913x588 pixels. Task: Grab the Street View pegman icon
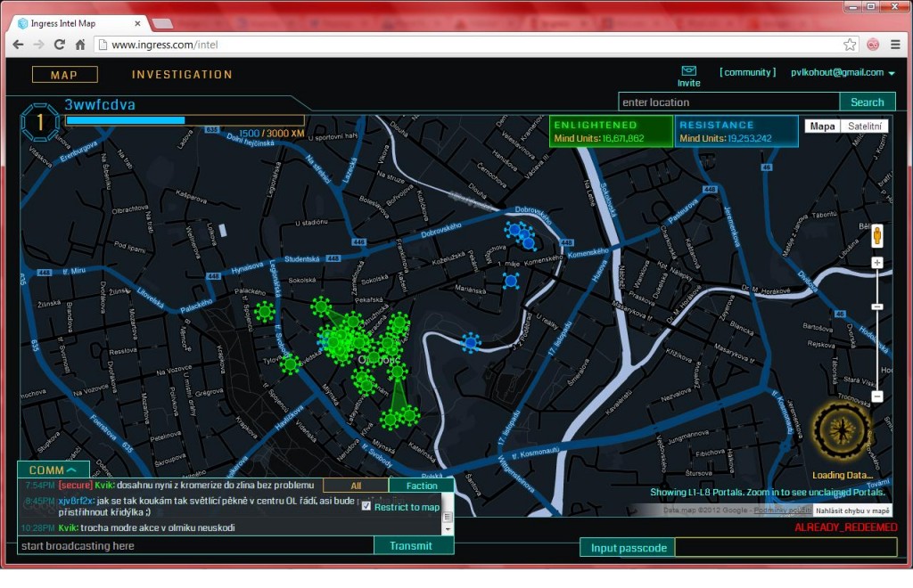pos(877,235)
